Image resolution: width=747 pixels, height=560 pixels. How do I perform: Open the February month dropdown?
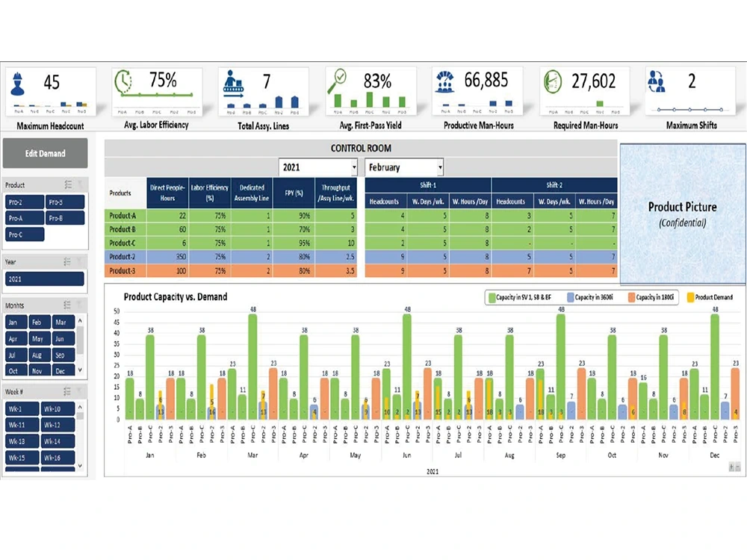[x=440, y=167]
